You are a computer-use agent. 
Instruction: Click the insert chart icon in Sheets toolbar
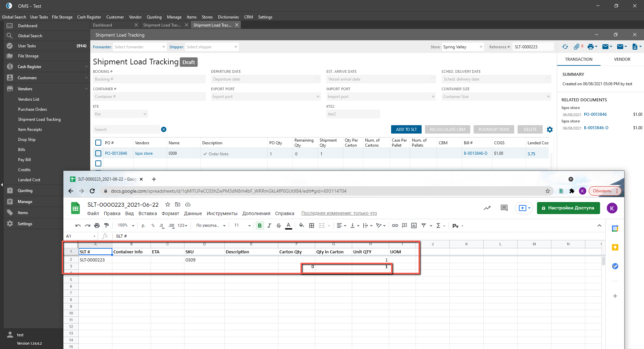(x=414, y=226)
